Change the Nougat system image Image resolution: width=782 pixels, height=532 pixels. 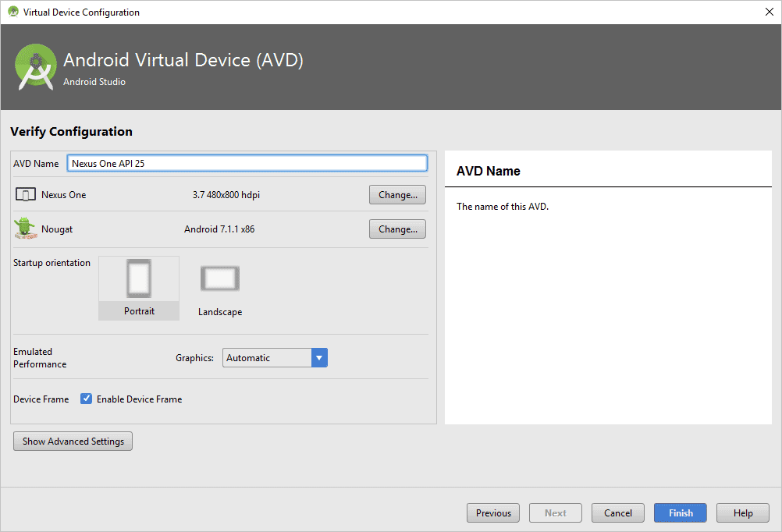click(397, 229)
